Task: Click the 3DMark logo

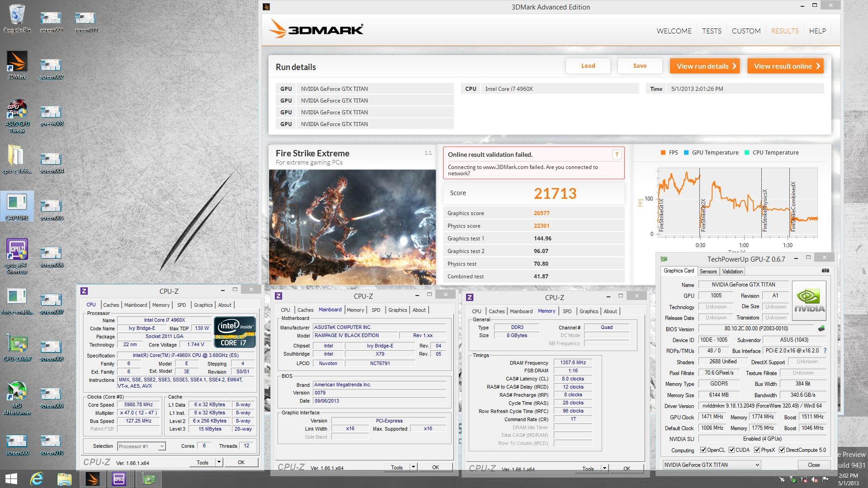Action: 316,29
